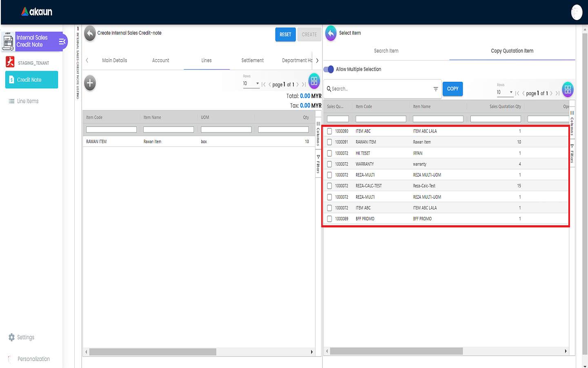The image size is (588, 368).
Task: Open the Settlement tab
Action: tap(252, 61)
